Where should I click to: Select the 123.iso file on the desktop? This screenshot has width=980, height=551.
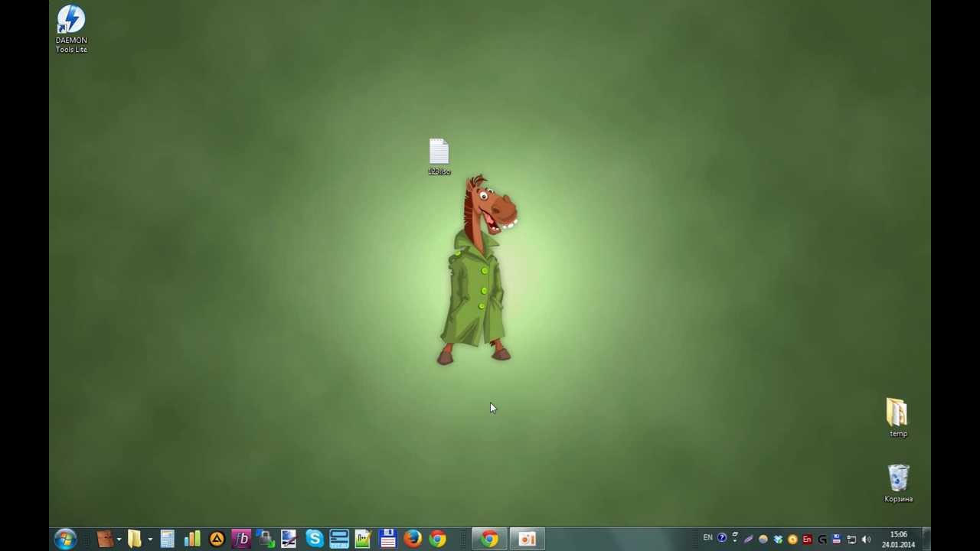(439, 157)
